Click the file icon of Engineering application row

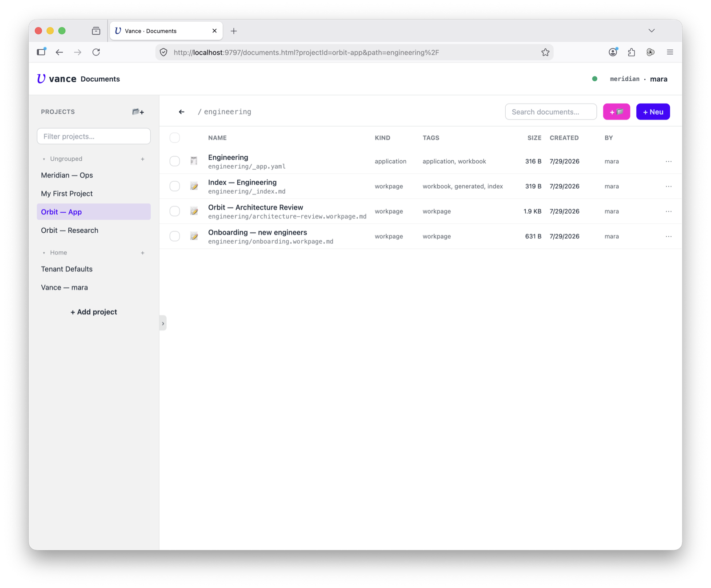(x=194, y=161)
